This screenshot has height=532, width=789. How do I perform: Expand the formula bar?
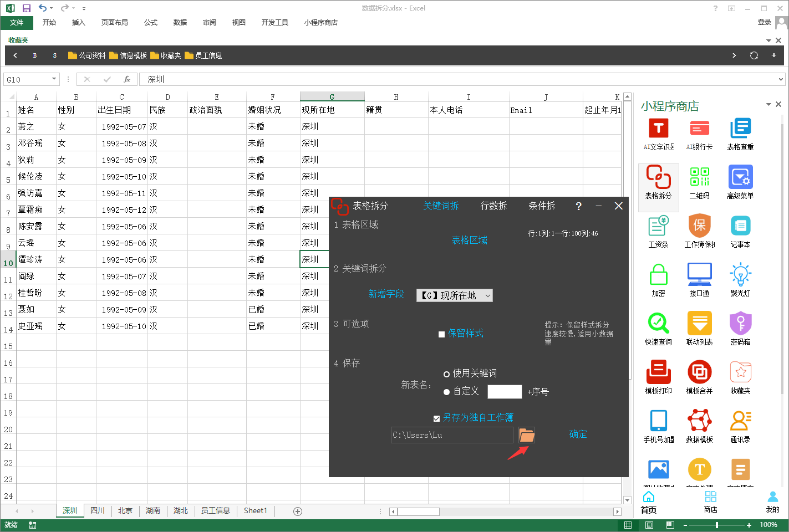[x=781, y=79]
